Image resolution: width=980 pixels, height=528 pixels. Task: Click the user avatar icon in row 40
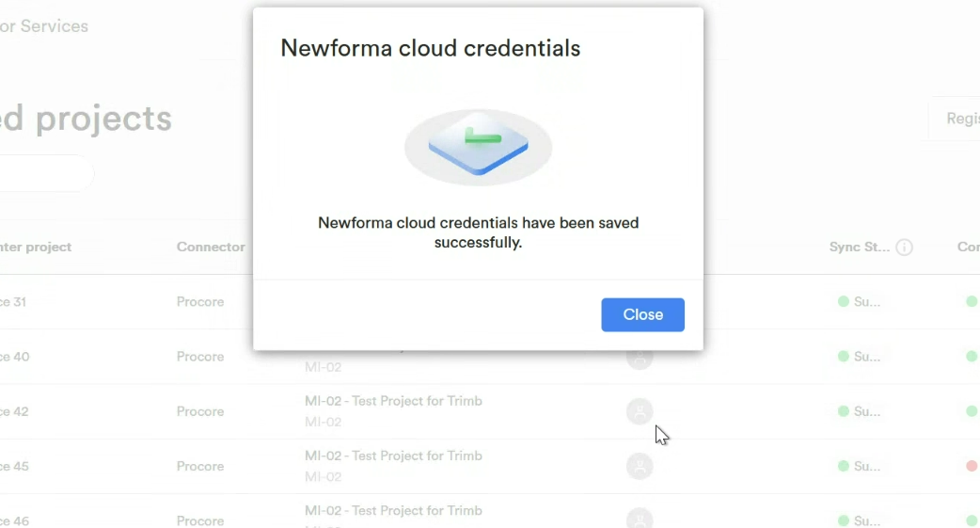640,357
